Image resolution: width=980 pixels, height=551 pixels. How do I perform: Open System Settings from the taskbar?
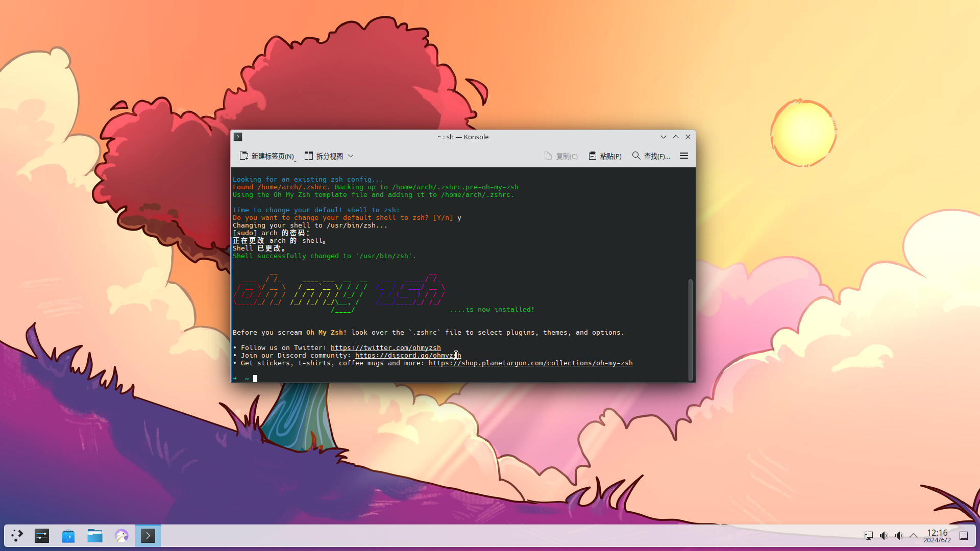(x=42, y=536)
